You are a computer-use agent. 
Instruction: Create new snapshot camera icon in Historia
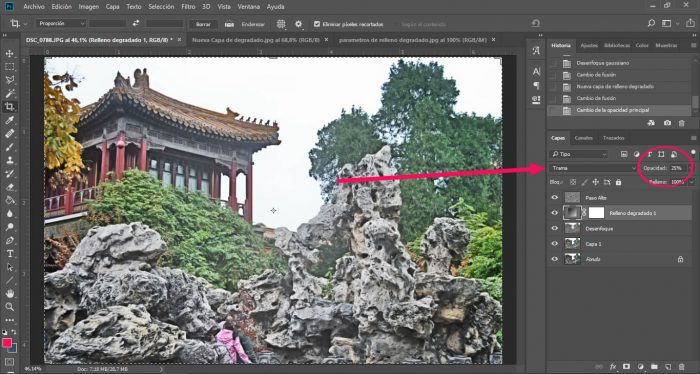click(667, 123)
